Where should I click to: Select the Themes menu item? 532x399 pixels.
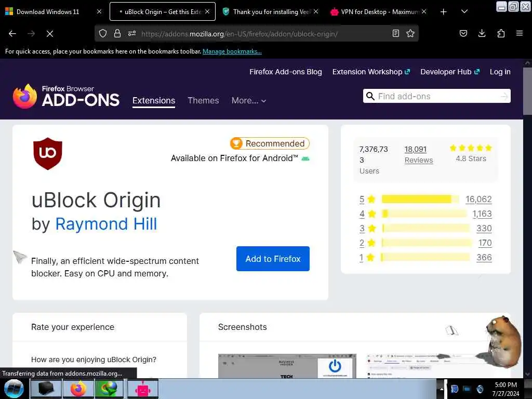pos(203,101)
